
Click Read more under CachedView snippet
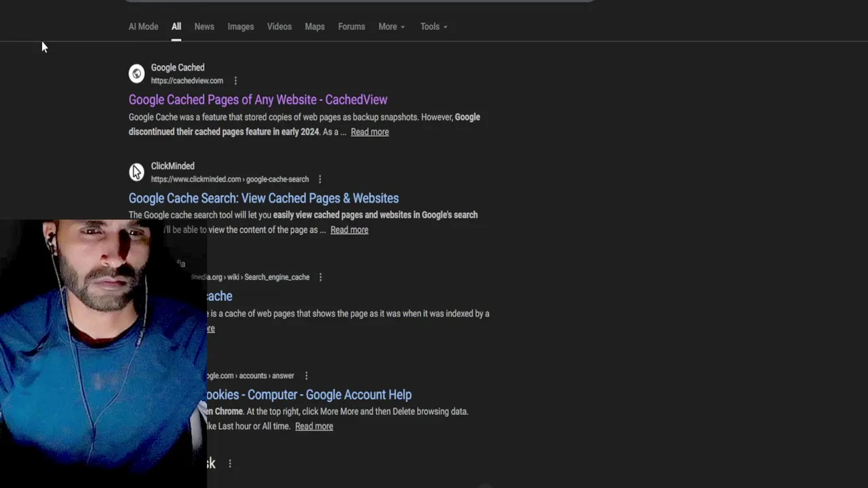click(x=370, y=132)
